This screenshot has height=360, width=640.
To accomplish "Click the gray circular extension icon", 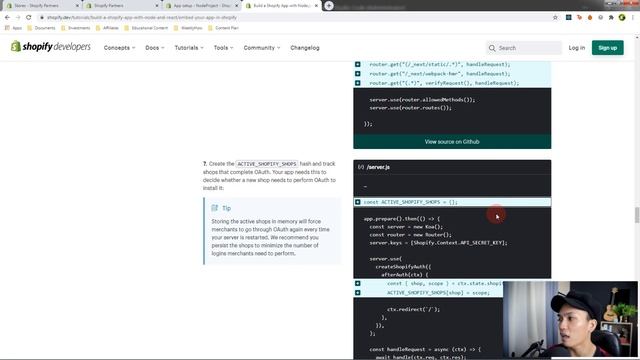I will [600, 18].
